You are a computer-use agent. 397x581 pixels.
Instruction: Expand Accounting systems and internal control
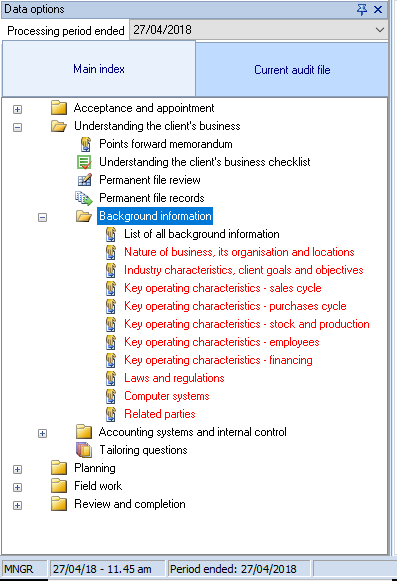pos(43,434)
